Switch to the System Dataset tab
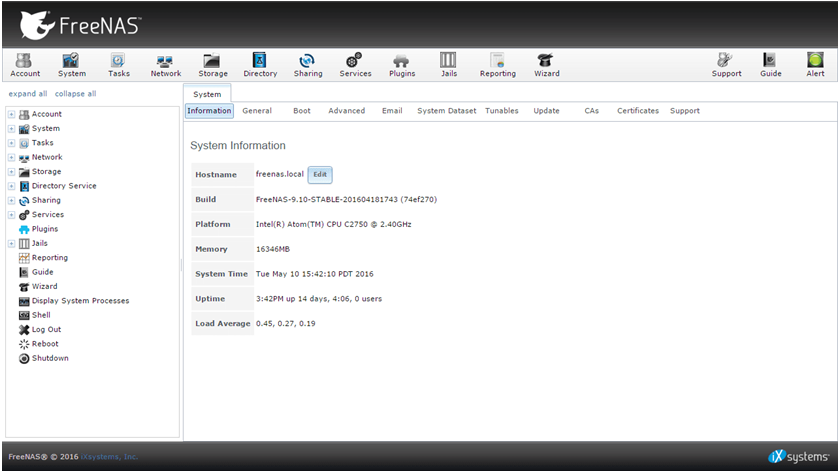 [x=446, y=111]
